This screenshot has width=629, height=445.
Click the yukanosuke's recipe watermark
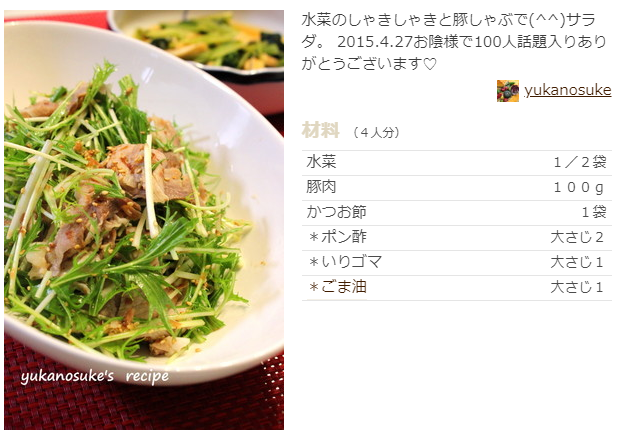[x=95, y=376]
